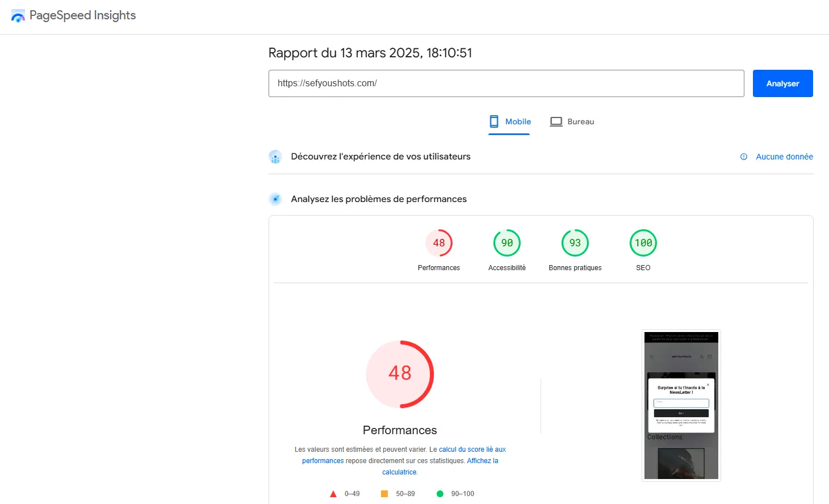Click the Performances score 48 gauge
The height and width of the screenshot is (504, 829).
point(439,243)
